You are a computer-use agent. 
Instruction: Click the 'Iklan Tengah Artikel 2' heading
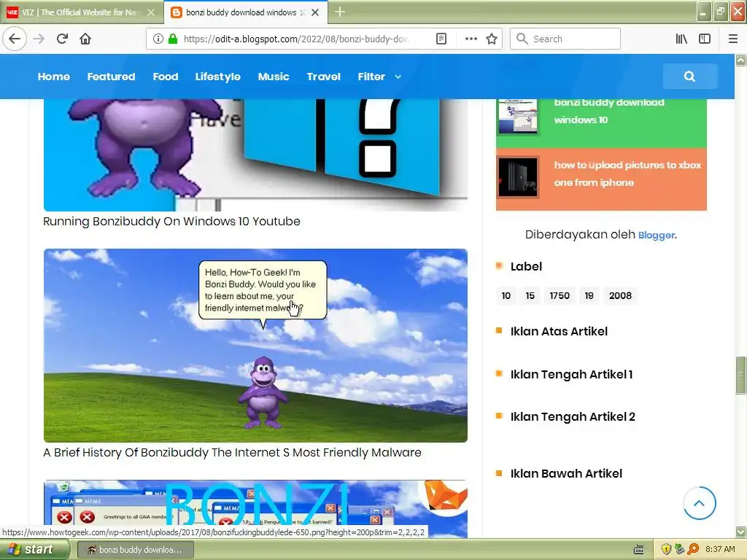point(573,416)
